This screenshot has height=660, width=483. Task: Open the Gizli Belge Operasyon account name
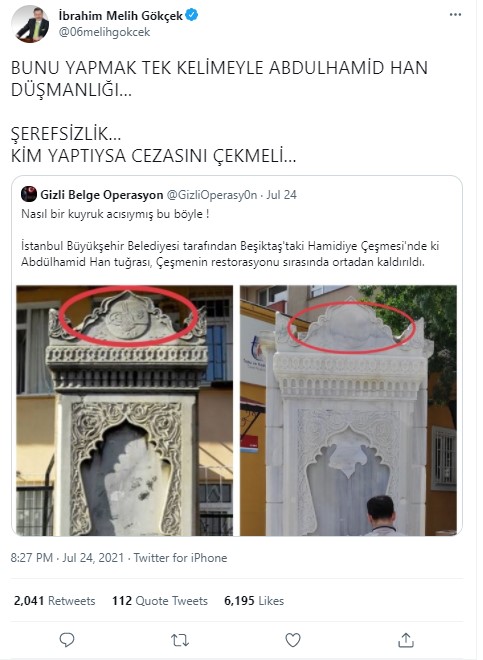tap(102, 195)
